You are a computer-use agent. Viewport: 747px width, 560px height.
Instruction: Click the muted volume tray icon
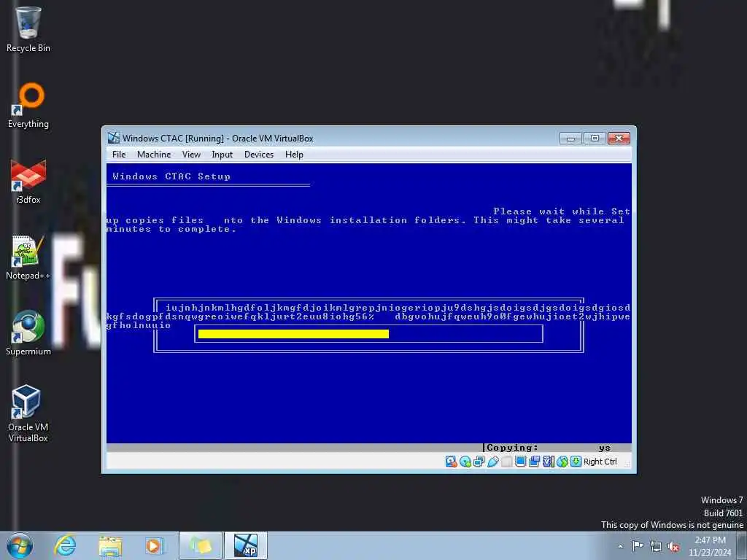tap(673, 546)
